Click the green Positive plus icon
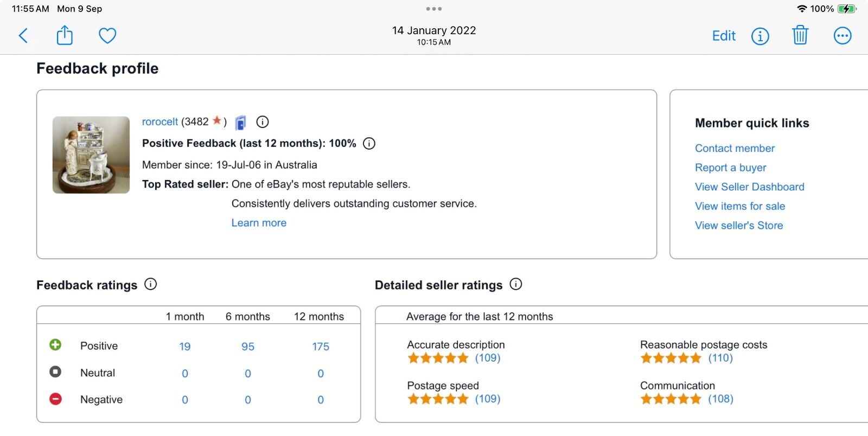 [55, 345]
